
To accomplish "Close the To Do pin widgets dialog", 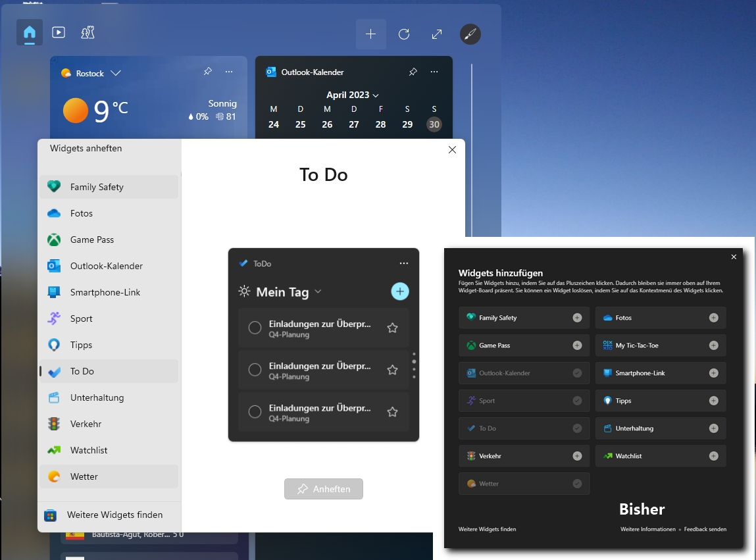I will (452, 149).
